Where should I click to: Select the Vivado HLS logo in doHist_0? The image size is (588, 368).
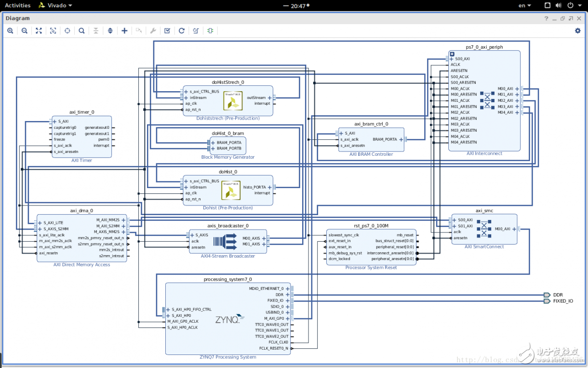pyautogui.click(x=230, y=190)
